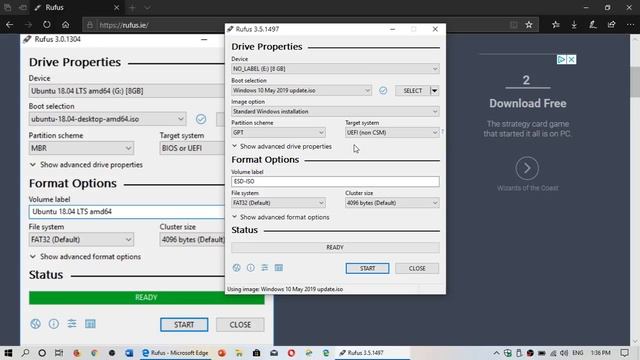This screenshot has width=640, height=360.
Task: Go to the Edge home page
Action: [x=65, y=25]
